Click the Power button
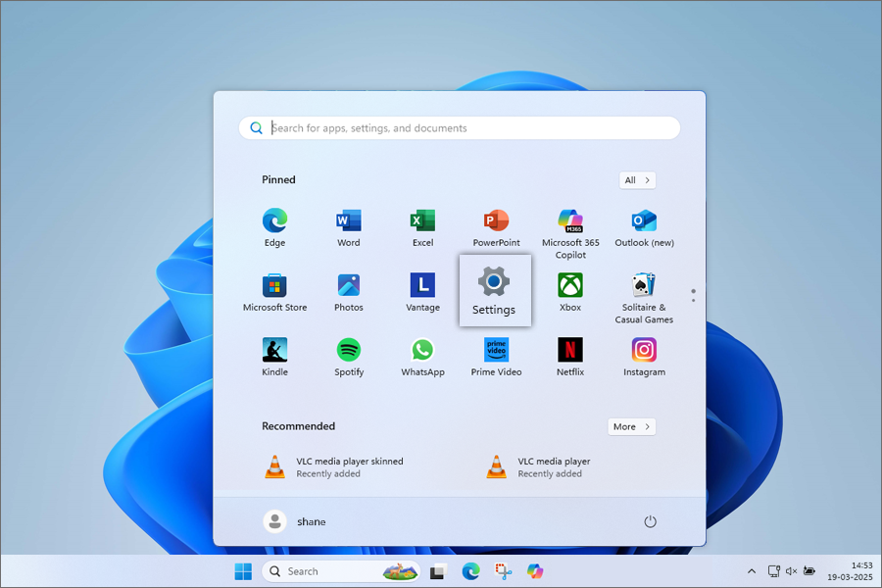Image resolution: width=882 pixels, height=588 pixels. pyautogui.click(x=650, y=521)
